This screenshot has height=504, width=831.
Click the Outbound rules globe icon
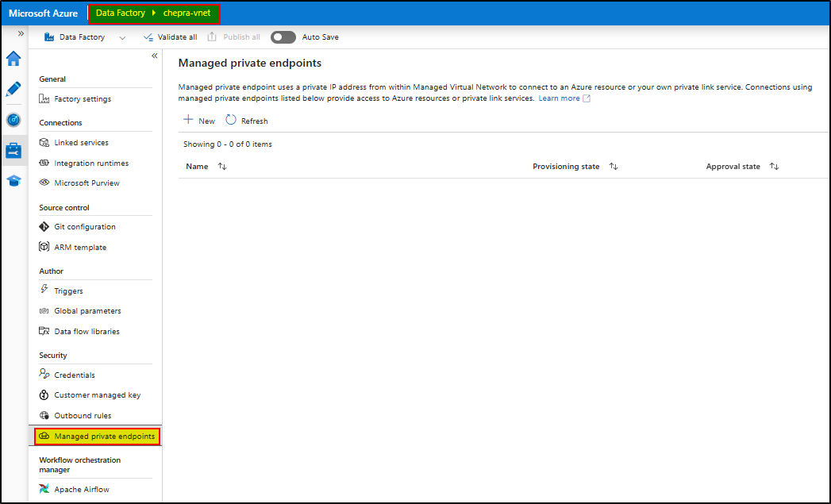[44, 415]
